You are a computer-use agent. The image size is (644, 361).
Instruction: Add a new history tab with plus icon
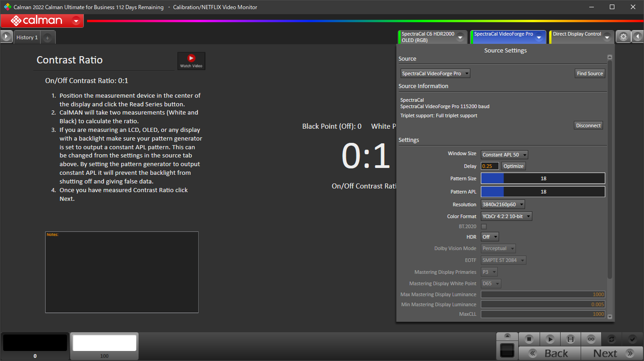[47, 38]
